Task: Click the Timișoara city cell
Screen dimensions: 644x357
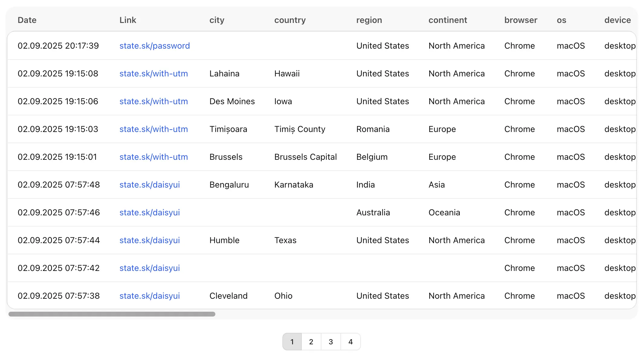Action: click(228, 129)
